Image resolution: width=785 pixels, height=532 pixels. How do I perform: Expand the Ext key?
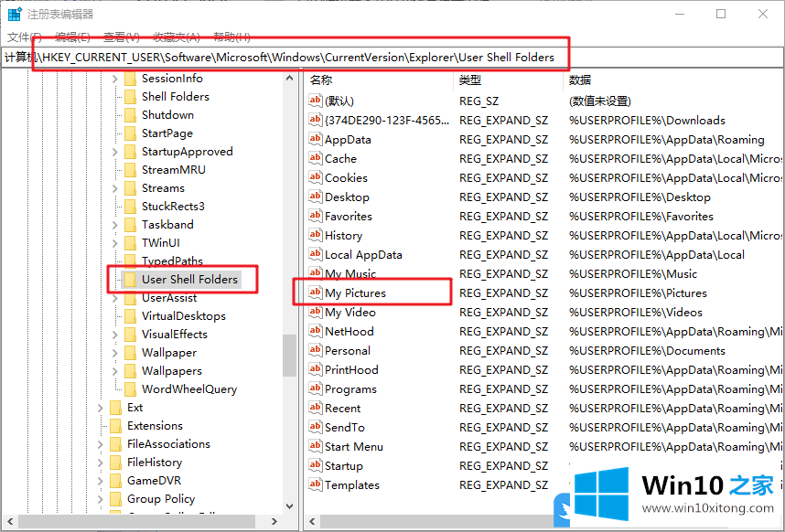(x=100, y=408)
